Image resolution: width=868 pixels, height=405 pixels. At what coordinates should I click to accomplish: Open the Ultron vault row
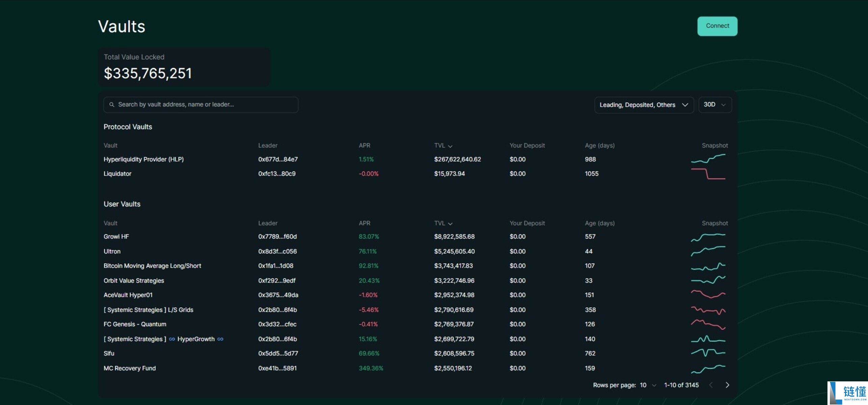416,251
